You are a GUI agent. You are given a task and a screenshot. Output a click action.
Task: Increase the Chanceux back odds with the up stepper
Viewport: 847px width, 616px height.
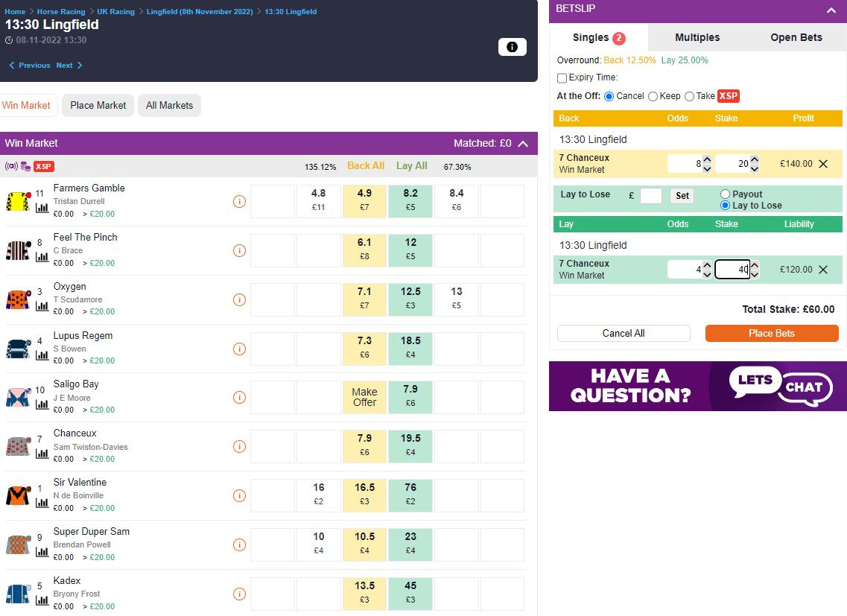coord(708,158)
